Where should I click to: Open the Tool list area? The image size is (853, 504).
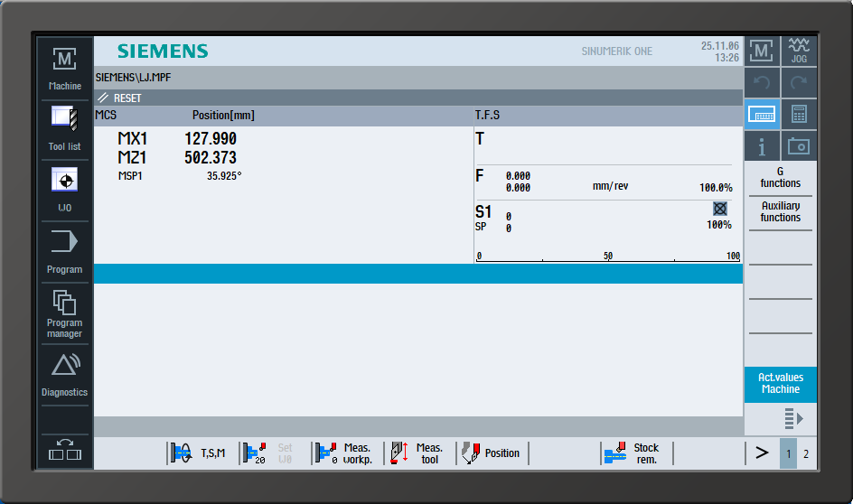65,127
